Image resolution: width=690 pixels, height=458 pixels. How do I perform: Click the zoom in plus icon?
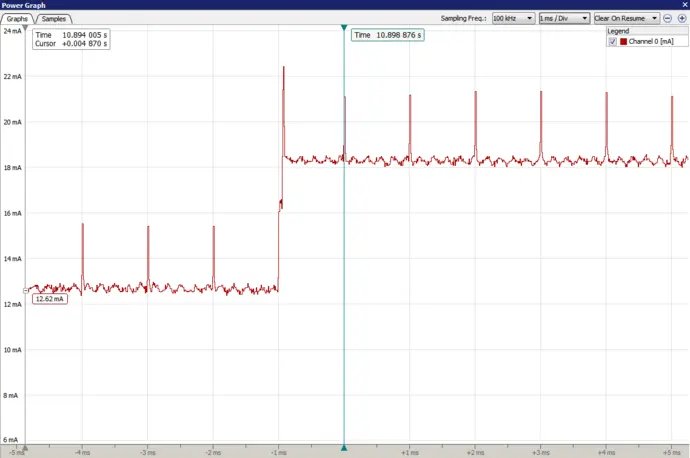point(681,18)
